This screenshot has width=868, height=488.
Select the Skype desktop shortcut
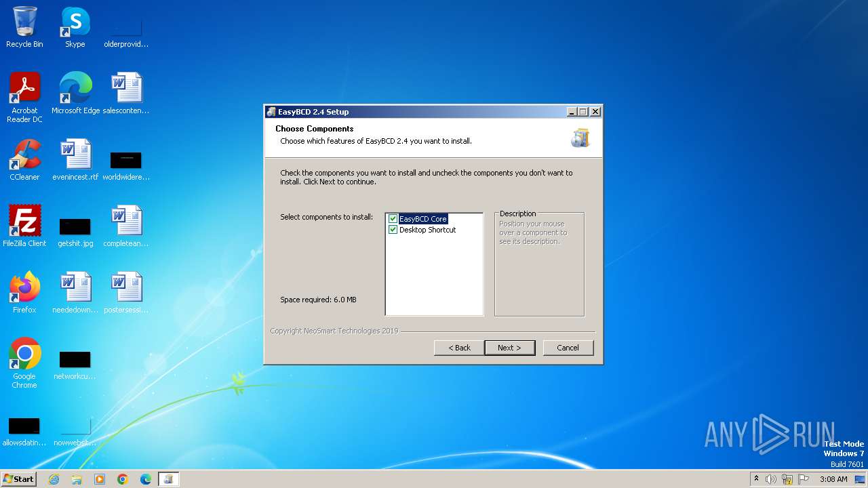pos(75,27)
